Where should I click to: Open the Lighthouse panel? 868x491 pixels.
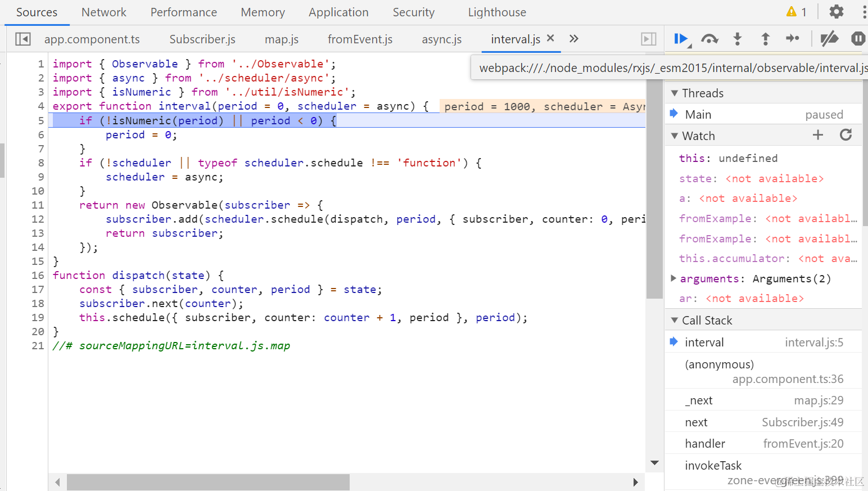[x=497, y=12]
